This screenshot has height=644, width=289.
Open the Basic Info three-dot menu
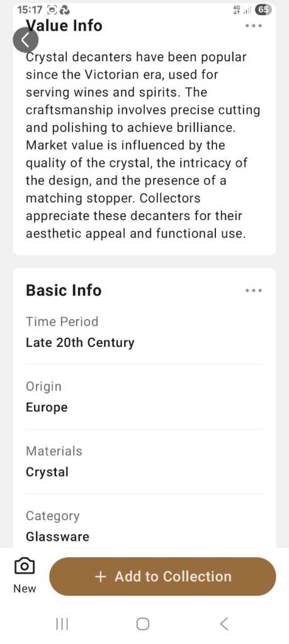tap(253, 291)
